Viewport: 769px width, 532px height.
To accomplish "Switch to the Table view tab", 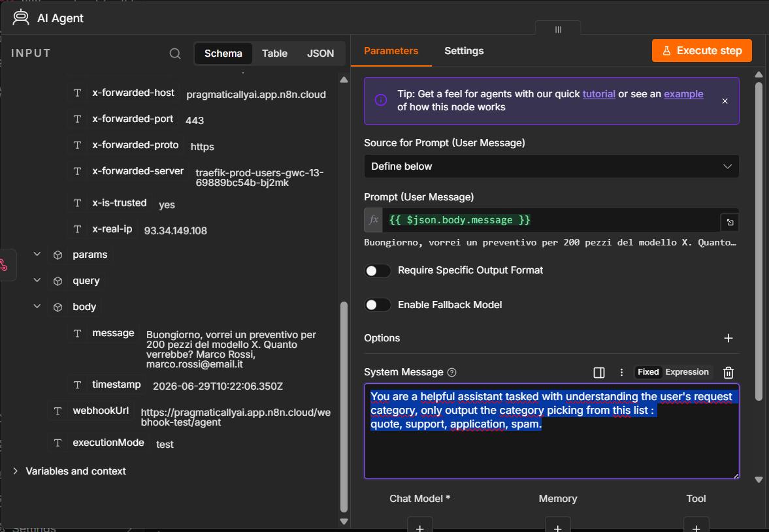I will pyautogui.click(x=274, y=54).
